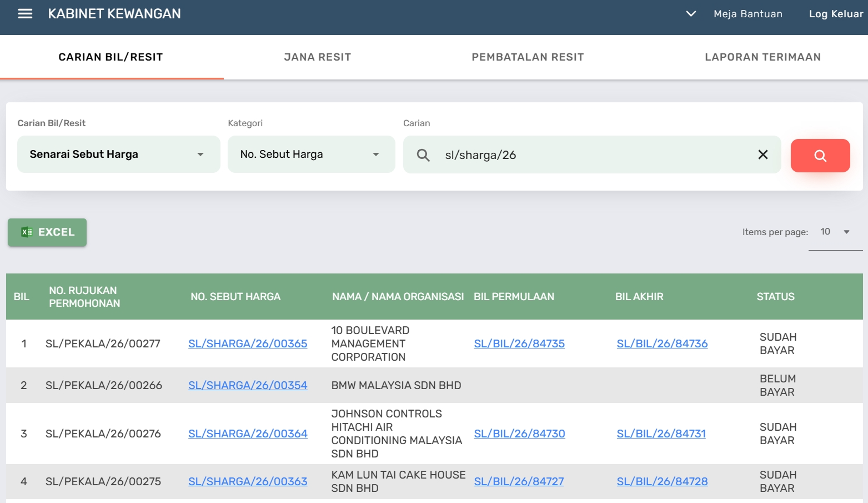868x503 pixels.
Task: Clear the search text with the X icon
Action: point(763,155)
